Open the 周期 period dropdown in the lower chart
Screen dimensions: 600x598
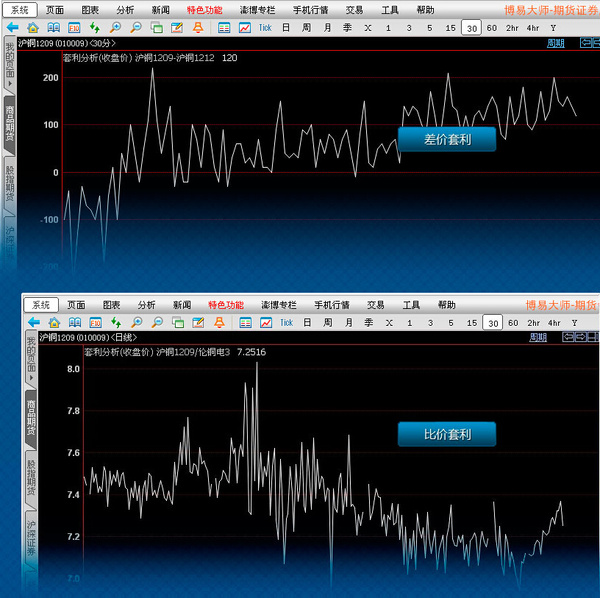pyautogui.click(x=539, y=338)
